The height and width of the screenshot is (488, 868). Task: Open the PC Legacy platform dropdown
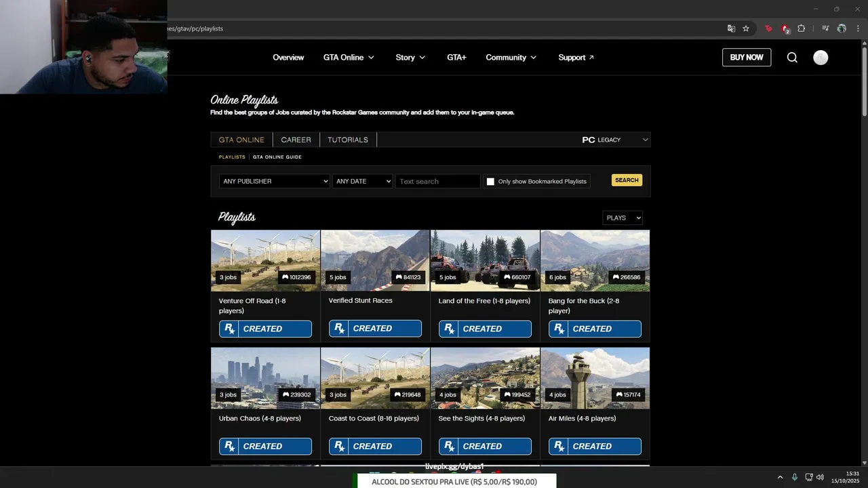click(615, 140)
